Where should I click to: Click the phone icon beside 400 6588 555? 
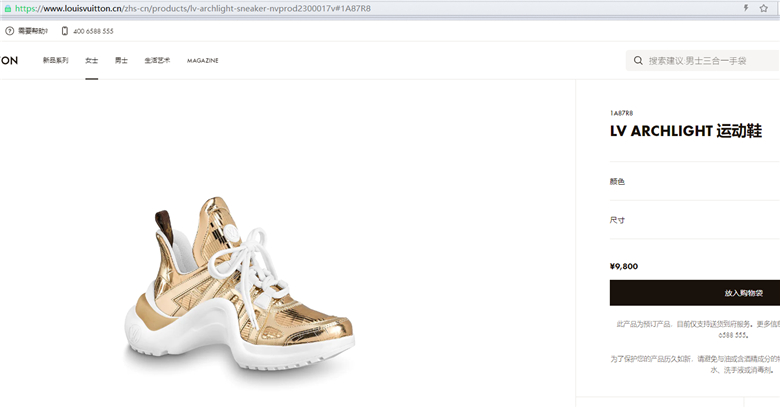[x=65, y=31]
